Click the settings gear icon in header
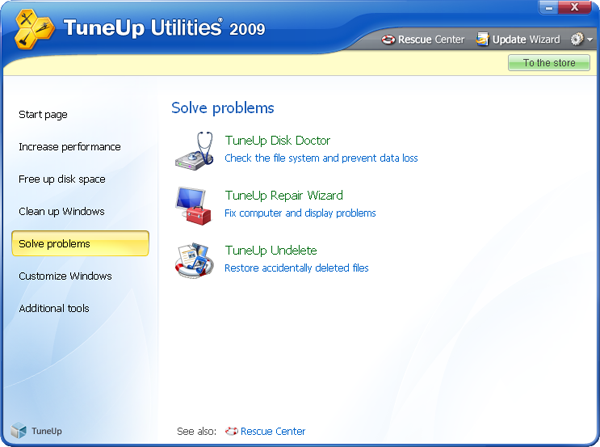Screen dimensions: 600x447 (x=576, y=39)
